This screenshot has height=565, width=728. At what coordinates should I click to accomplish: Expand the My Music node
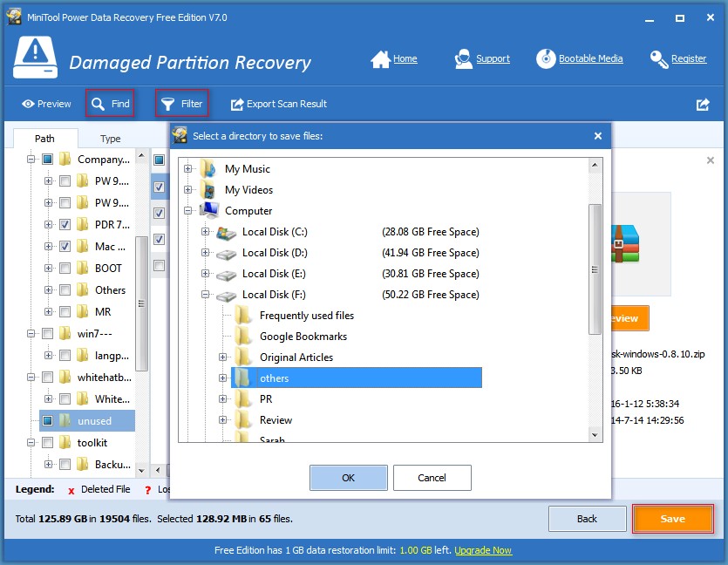click(188, 169)
